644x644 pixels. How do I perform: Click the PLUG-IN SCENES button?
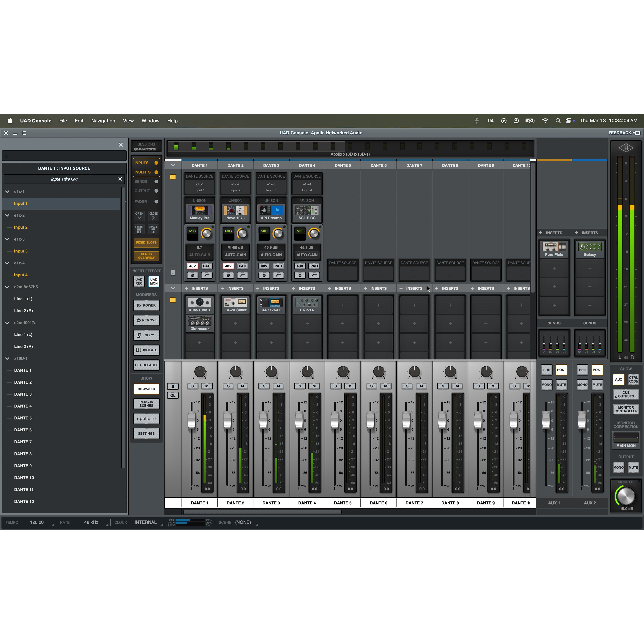point(146,404)
